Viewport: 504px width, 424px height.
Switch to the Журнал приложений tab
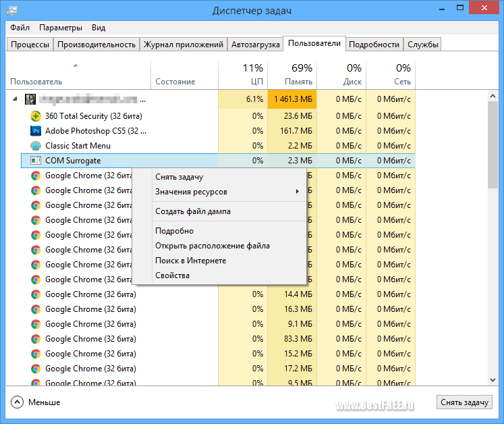coord(184,45)
